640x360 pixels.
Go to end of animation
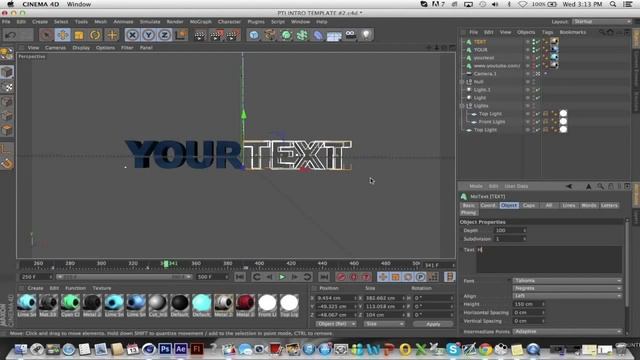pos(324,277)
